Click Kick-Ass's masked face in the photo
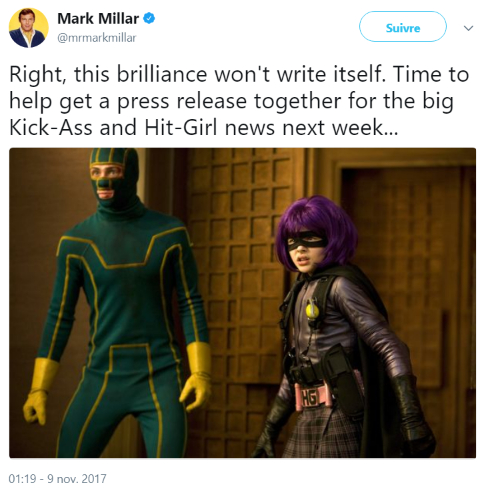 pos(106,178)
